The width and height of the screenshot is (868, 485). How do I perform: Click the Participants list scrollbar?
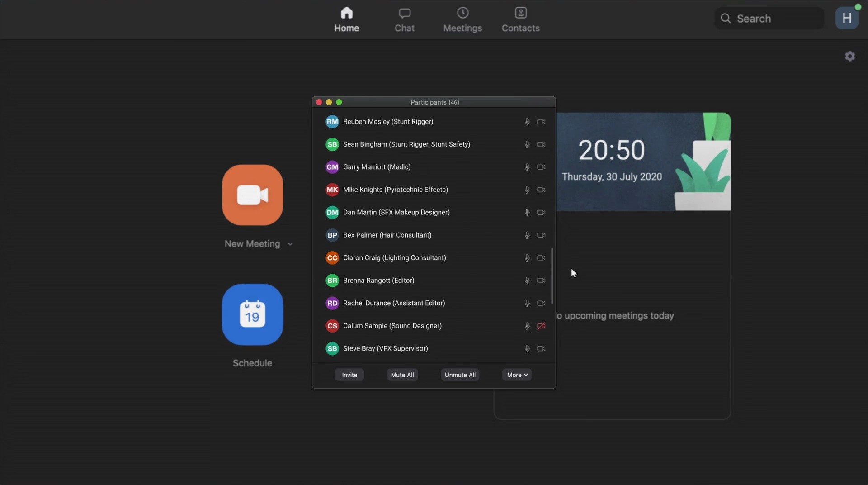coord(552,276)
